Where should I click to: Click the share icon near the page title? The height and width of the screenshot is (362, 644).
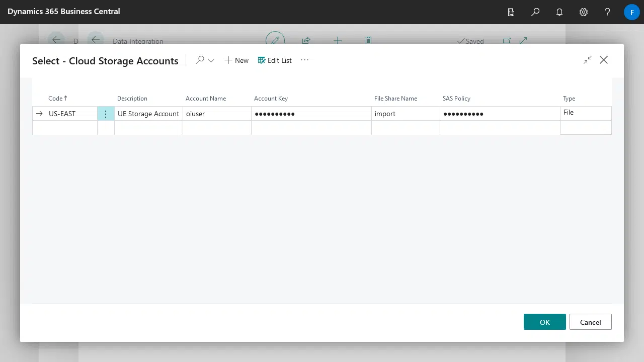[x=306, y=41]
